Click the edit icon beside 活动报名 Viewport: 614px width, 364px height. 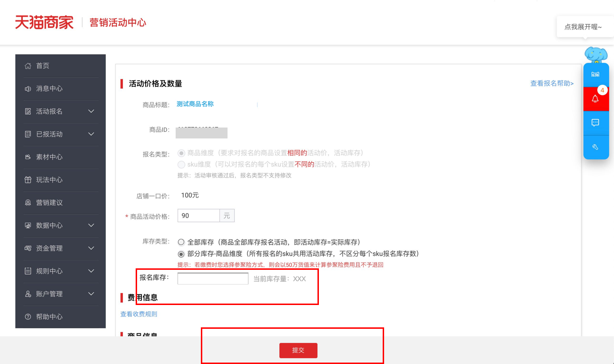[28, 111]
